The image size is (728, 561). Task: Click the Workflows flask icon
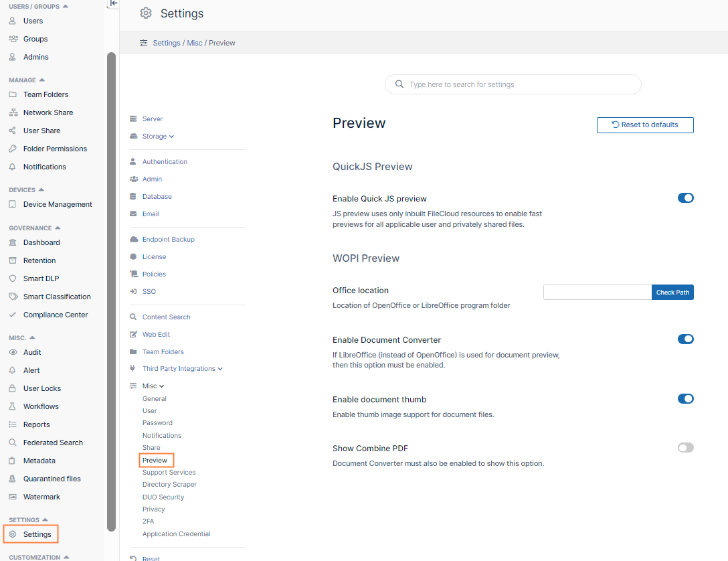[x=12, y=406]
